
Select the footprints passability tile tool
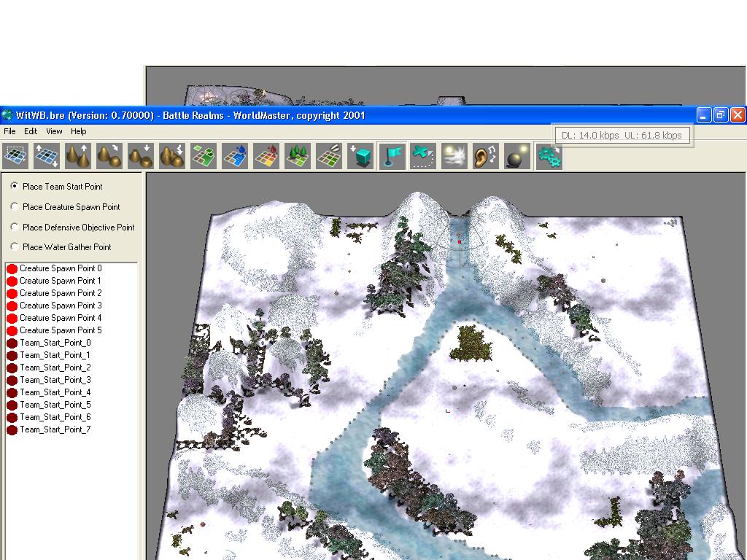coord(330,156)
